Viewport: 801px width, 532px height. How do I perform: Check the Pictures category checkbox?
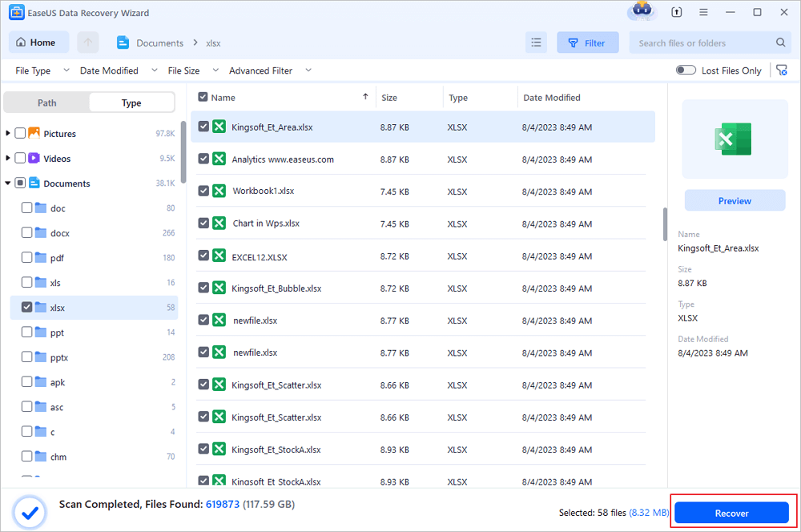tap(20, 133)
